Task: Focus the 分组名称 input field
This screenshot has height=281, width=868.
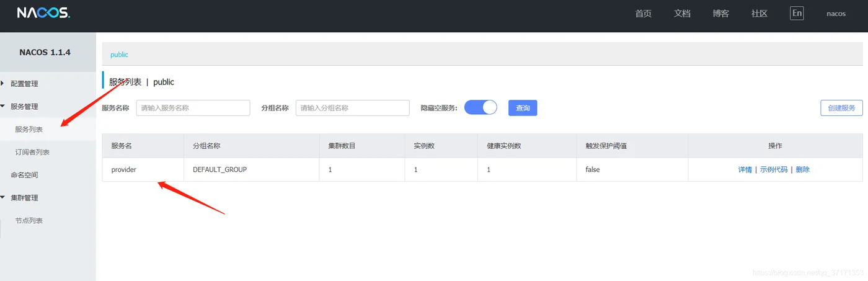Action: click(353, 108)
